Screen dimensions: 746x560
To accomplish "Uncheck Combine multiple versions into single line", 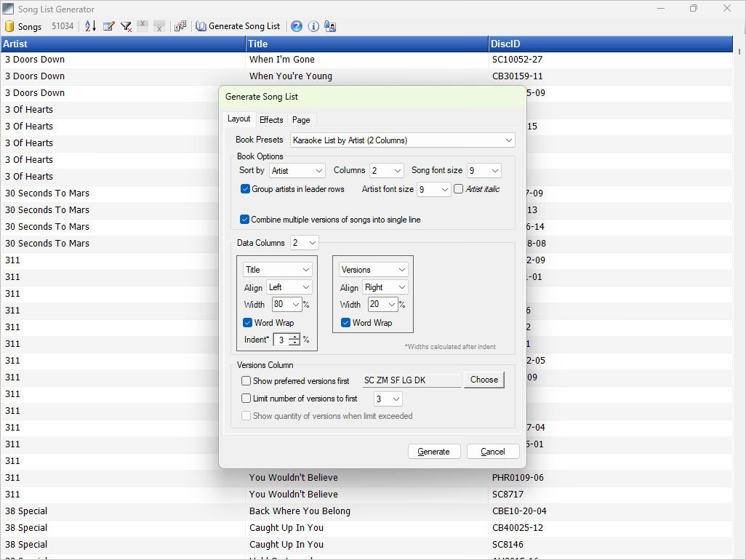I will coord(244,220).
